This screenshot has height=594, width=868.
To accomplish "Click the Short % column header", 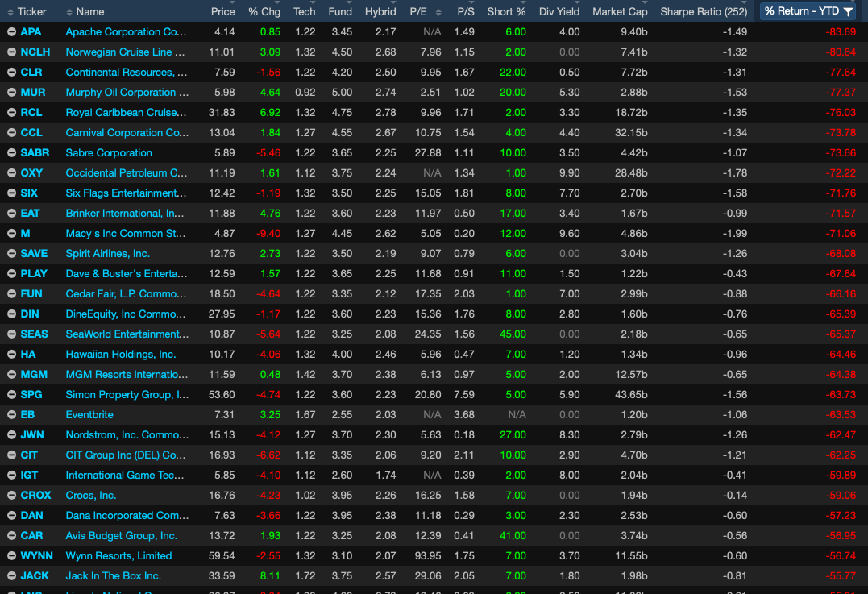I will tap(506, 11).
